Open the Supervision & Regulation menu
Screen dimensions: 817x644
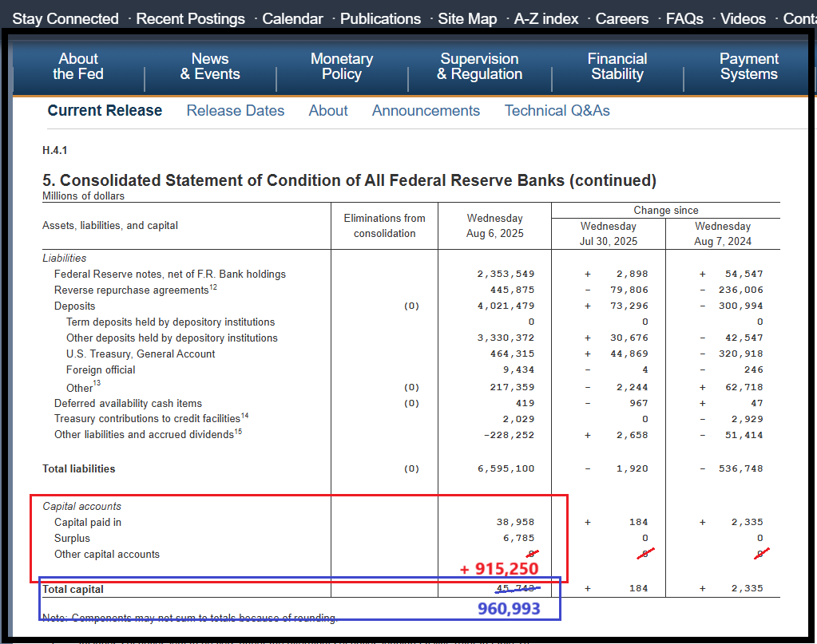tap(479, 66)
